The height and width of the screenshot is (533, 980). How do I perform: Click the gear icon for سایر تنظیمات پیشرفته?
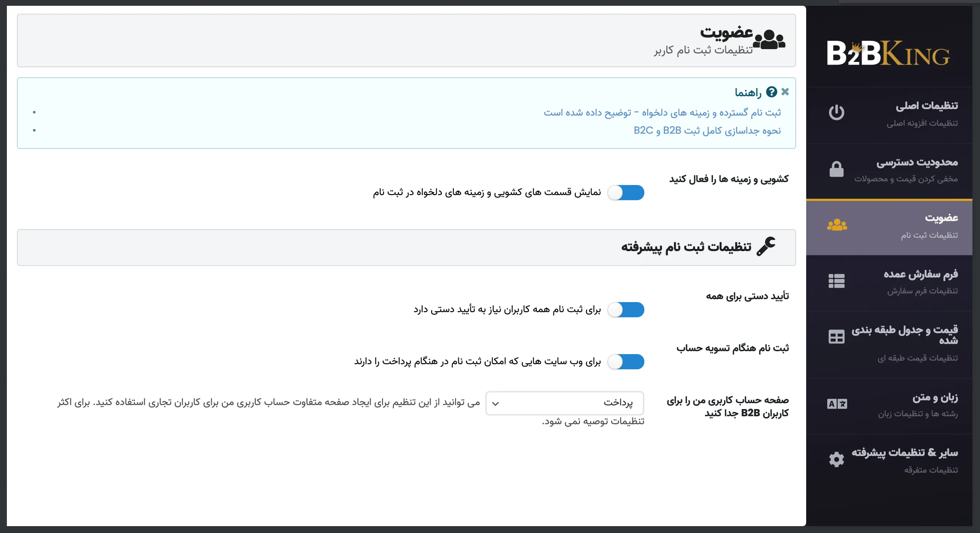click(836, 459)
